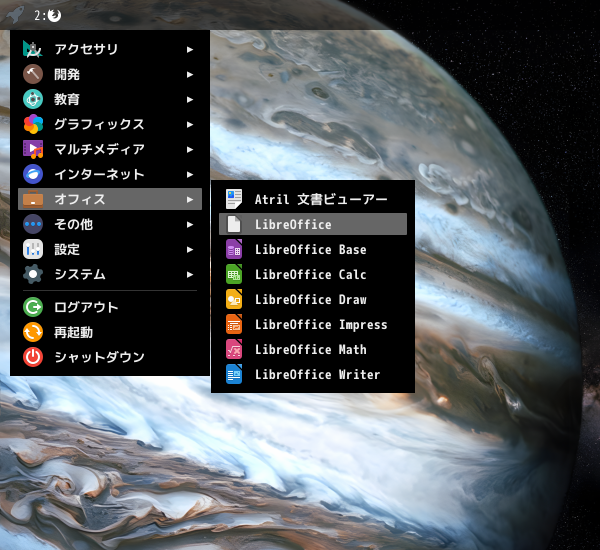Launch LibreOffice Writer from submenu
The width and height of the screenshot is (600, 550).
point(313,374)
